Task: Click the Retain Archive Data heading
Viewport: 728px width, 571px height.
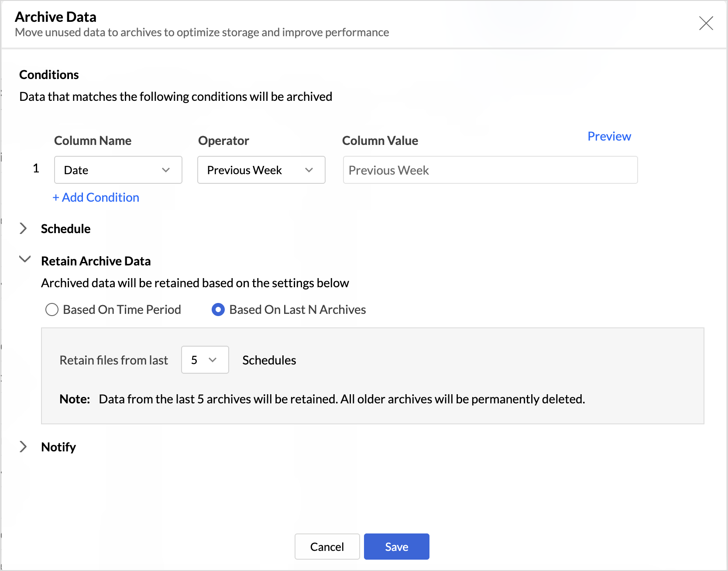Action: pyautogui.click(x=96, y=261)
